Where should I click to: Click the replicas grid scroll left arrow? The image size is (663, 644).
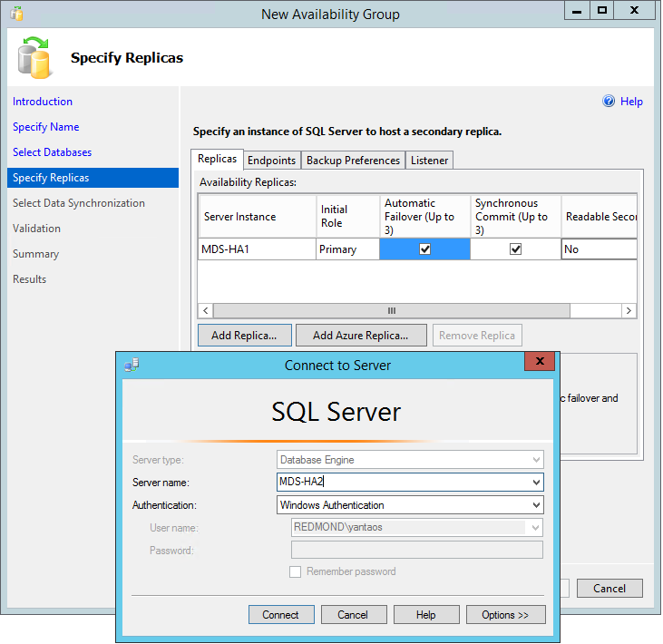pyautogui.click(x=206, y=311)
